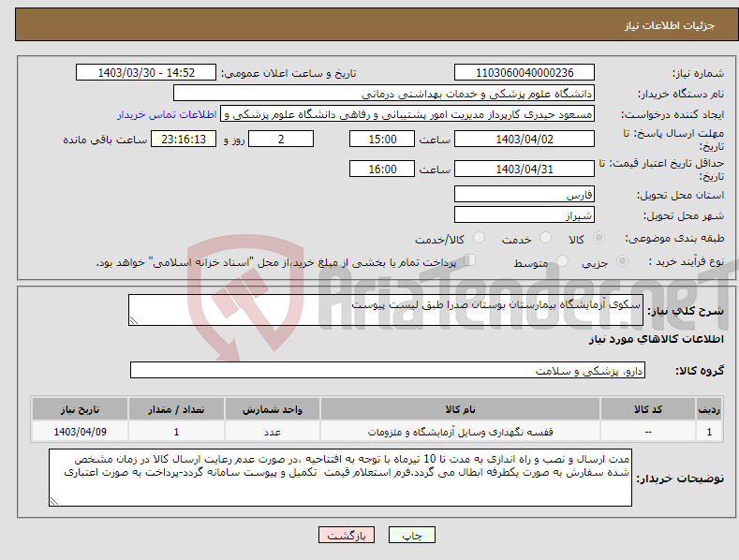Open اطلاعات تماس خریدار link
Image resolution: width=739 pixels, height=560 pixels.
pos(167,114)
